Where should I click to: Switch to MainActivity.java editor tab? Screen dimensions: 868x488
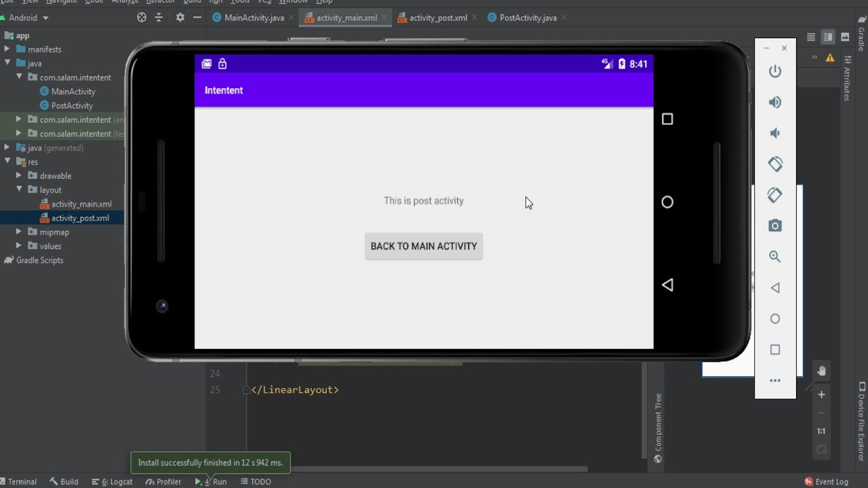click(x=254, y=18)
